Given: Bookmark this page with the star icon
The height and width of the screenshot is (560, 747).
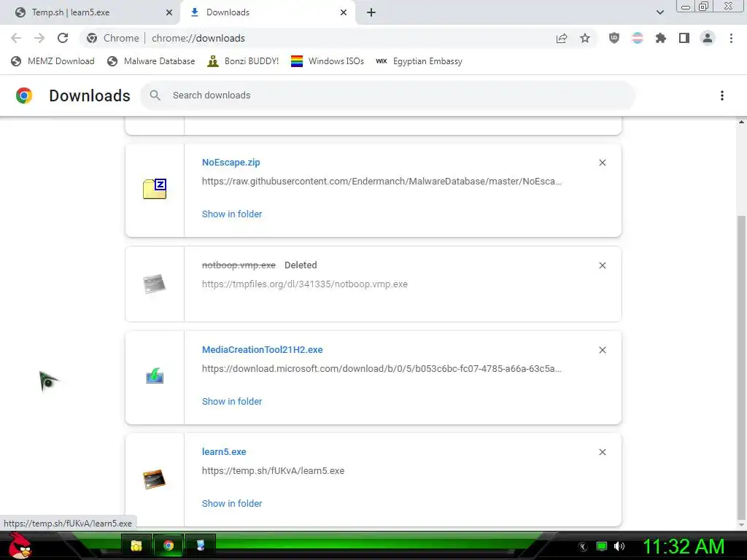Looking at the screenshot, I should 585,38.
